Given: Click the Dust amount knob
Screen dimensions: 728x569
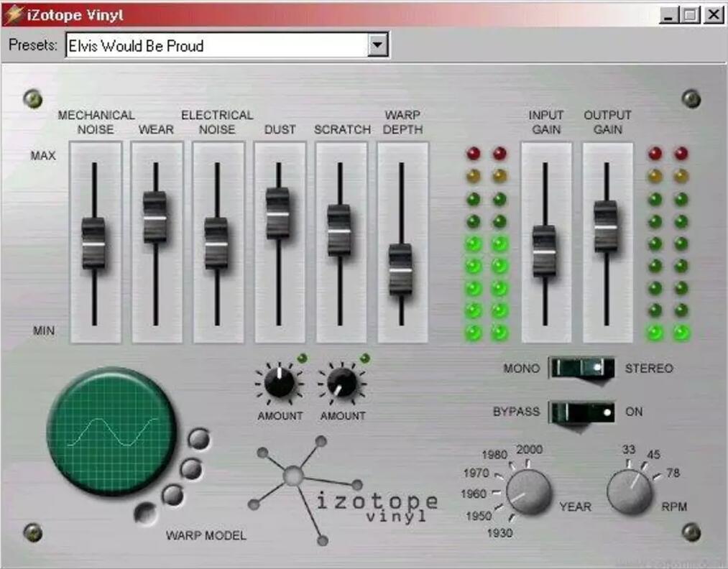Looking at the screenshot, I should (279, 382).
